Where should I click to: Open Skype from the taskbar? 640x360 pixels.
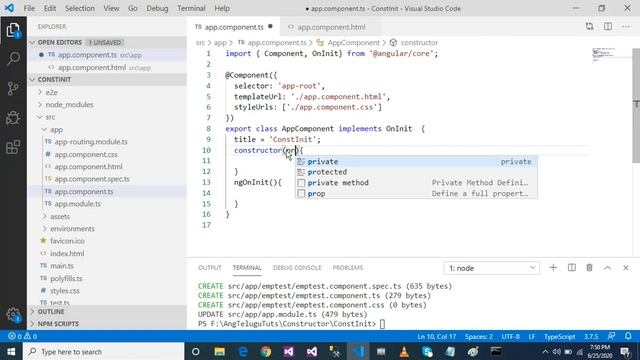pyautogui.click(x=427, y=351)
